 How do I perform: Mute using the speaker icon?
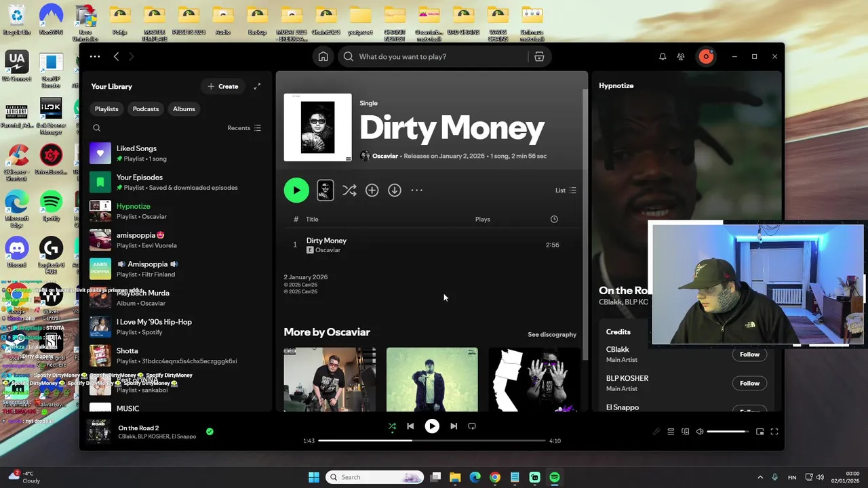pos(700,432)
